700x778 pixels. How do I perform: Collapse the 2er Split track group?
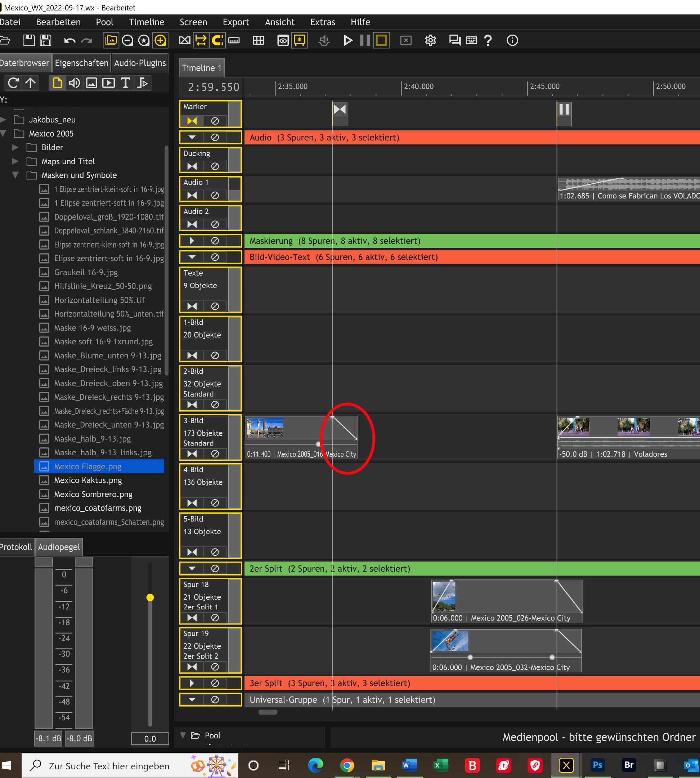click(x=192, y=568)
